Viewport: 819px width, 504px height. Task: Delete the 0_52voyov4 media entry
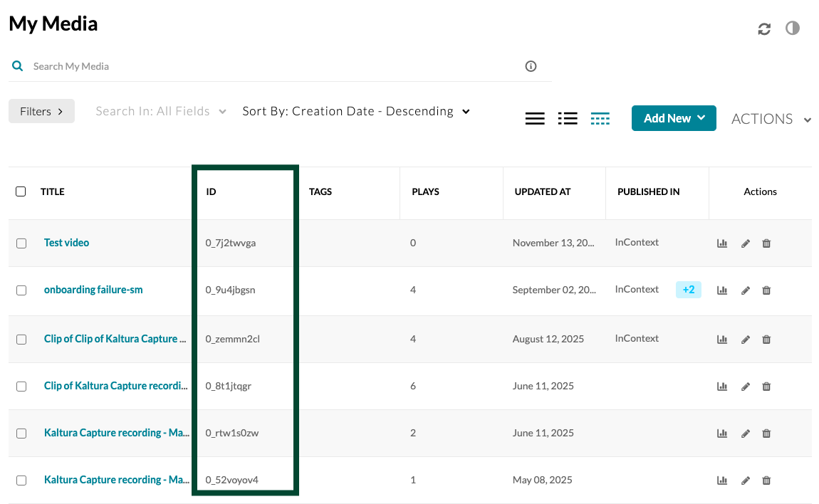766,481
